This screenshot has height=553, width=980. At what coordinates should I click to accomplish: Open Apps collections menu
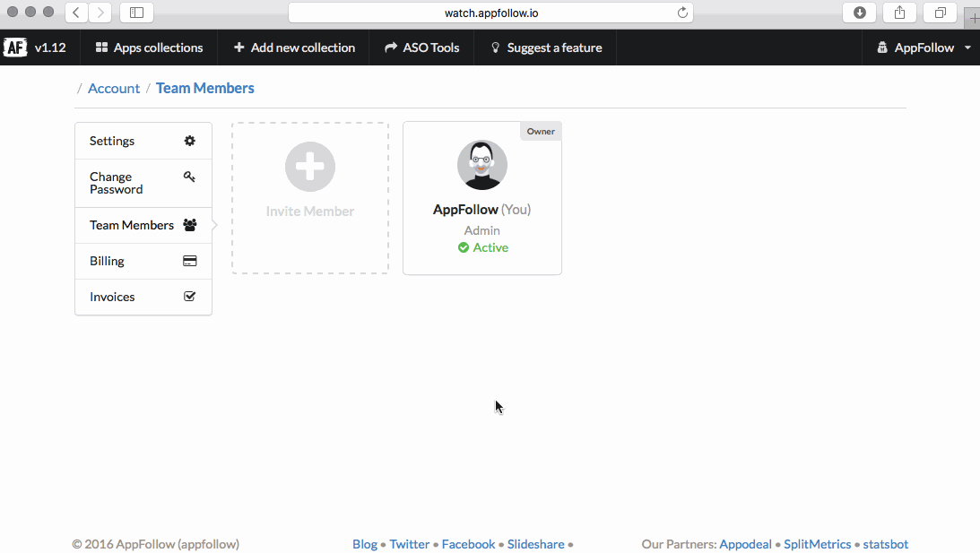tap(149, 48)
